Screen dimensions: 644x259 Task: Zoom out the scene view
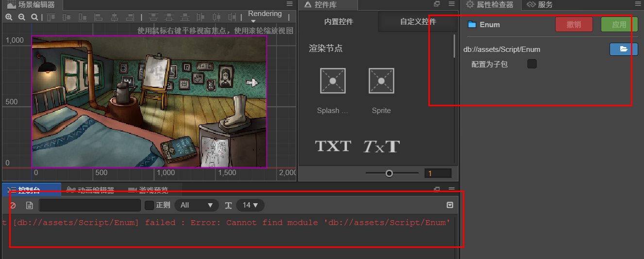tap(21, 17)
